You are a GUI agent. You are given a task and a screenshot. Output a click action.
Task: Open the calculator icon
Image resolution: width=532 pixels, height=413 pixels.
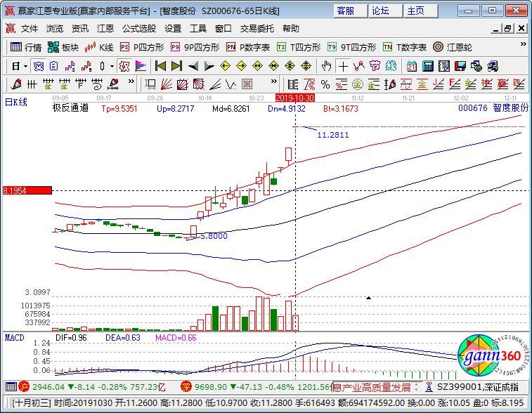tap(428, 66)
